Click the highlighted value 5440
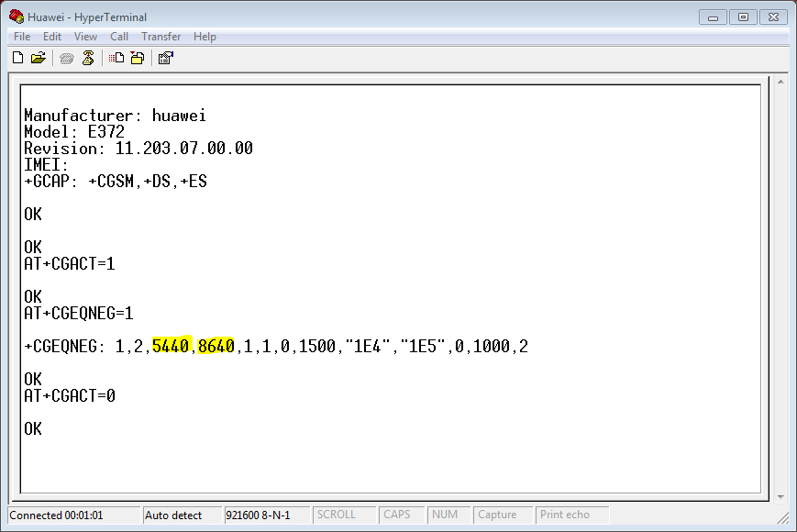 [171, 346]
